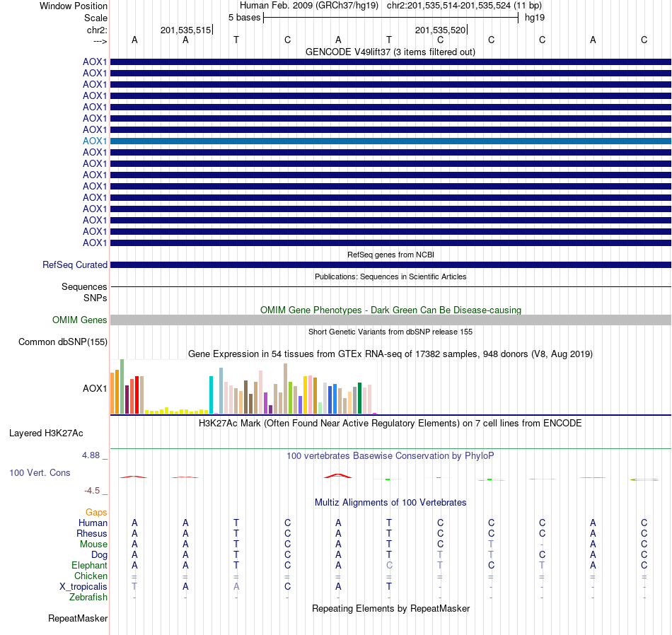This screenshot has width=672, height=635.
Task: Click Human Feb. 2009 (GRCh37/hg19) assembly text
Action: tap(309, 6)
